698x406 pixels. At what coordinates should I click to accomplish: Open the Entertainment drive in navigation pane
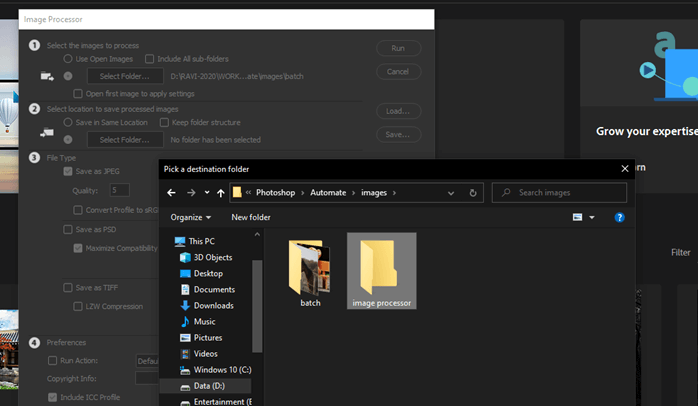click(x=216, y=402)
